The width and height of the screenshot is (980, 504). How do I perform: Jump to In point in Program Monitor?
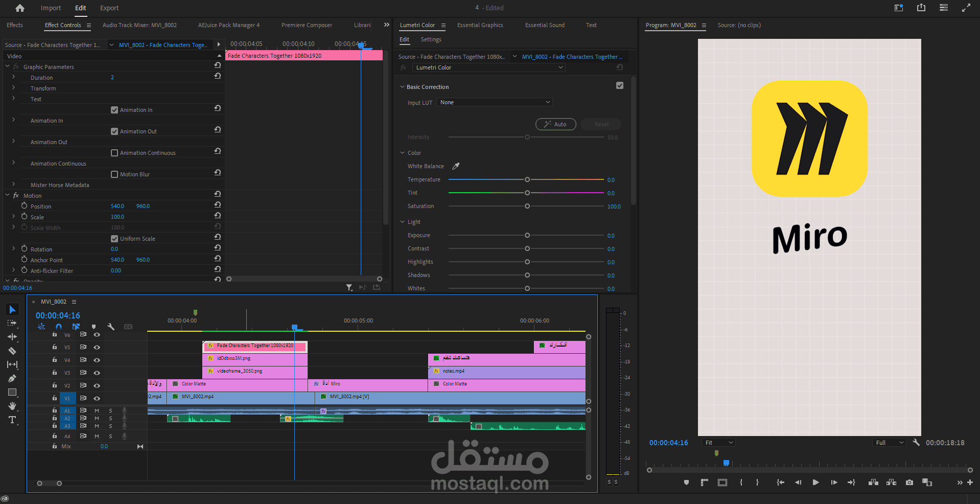780,482
